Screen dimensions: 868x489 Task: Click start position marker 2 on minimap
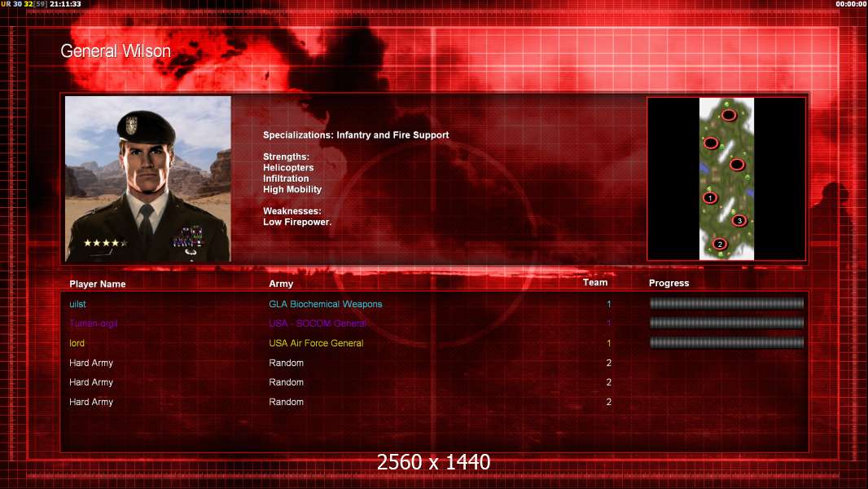pyautogui.click(x=720, y=244)
